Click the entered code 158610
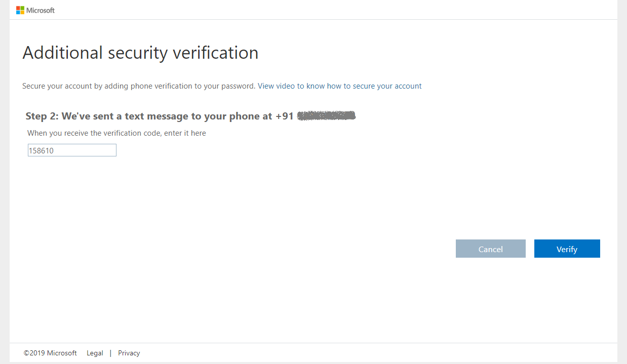This screenshot has width=627, height=364. [41, 151]
